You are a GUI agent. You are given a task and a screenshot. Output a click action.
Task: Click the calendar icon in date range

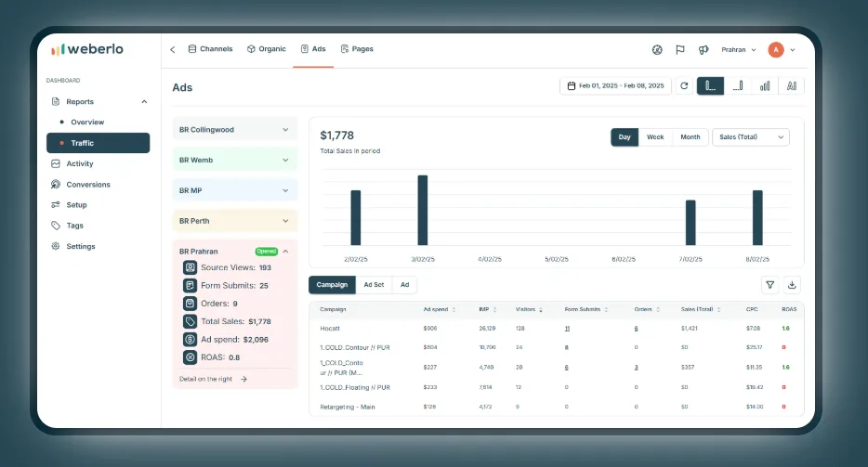click(572, 85)
